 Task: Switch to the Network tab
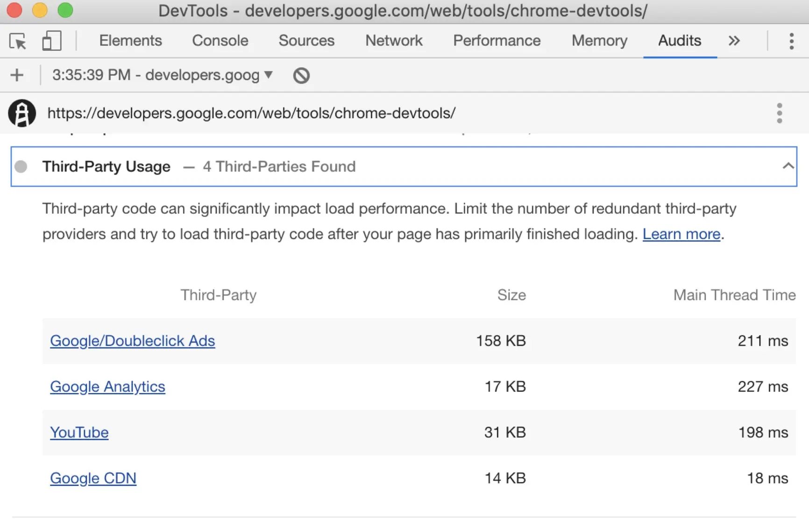pyautogui.click(x=394, y=41)
